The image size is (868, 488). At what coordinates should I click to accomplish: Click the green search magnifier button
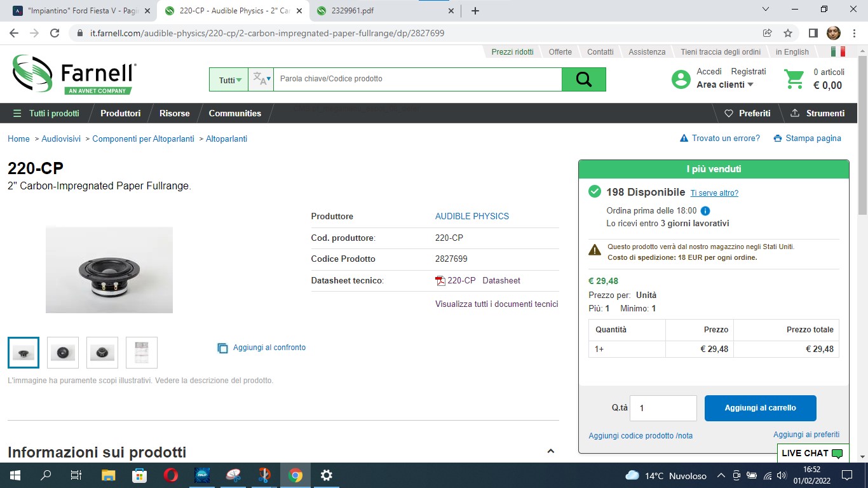pos(583,79)
